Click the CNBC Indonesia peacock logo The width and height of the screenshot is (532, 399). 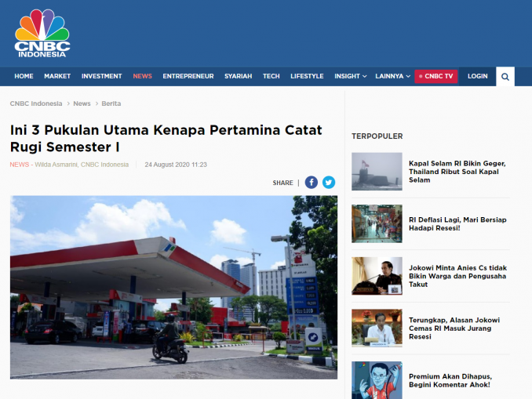point(42,33)
